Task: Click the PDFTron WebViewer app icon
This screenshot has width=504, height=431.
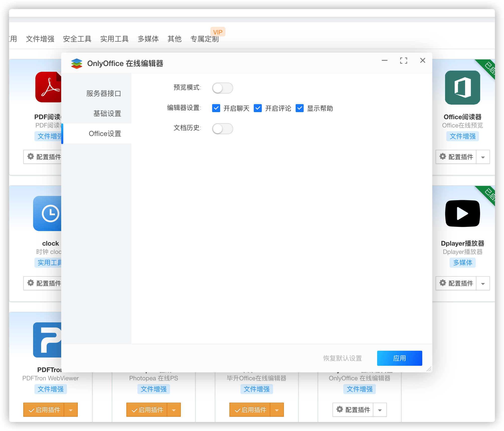Action: (48, 340)
